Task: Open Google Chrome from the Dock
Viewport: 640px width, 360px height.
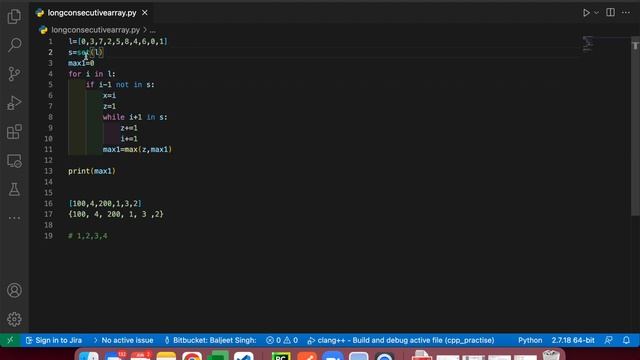Action: 192,356
